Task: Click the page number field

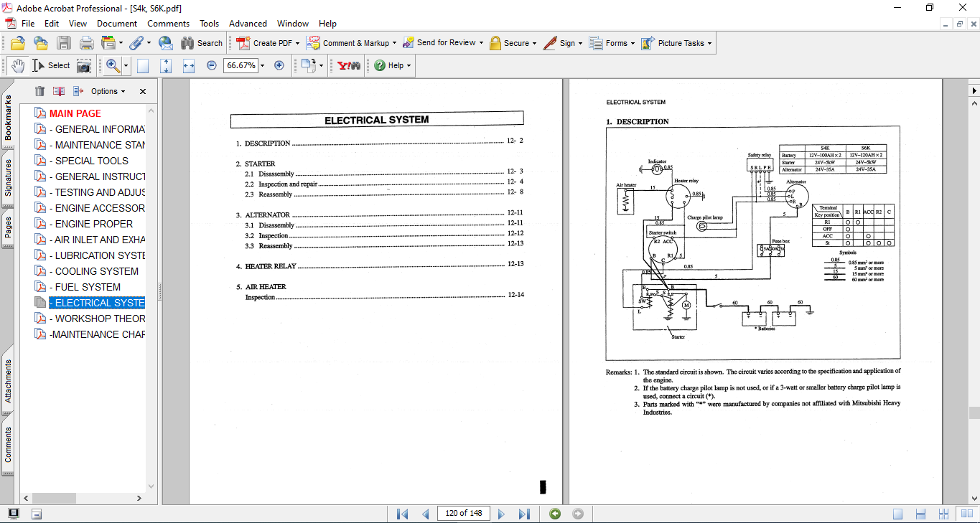Action: [463, 514]
